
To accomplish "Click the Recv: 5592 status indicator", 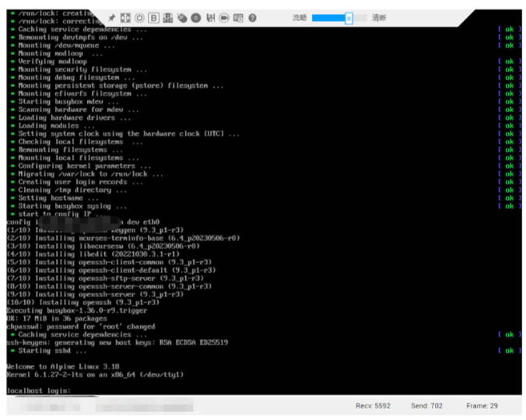I will [x=375, y=406].
